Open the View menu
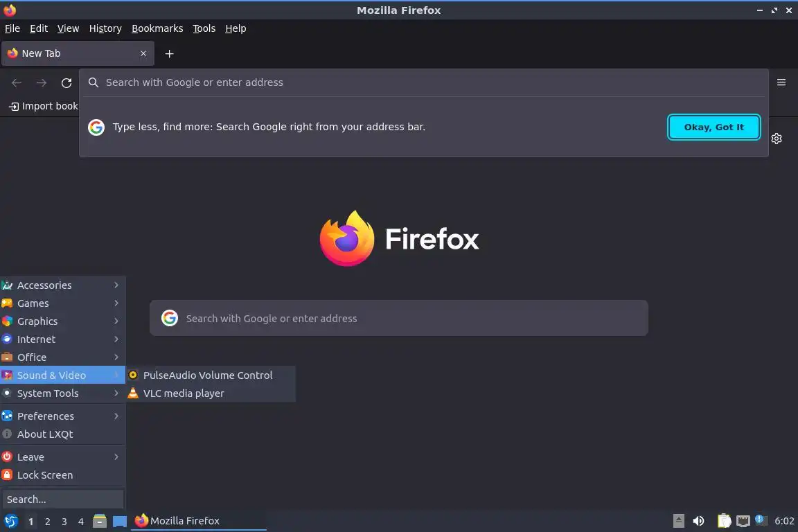This screenshot has width=798, height=532. pyautogui.click(x=68, y=28)
